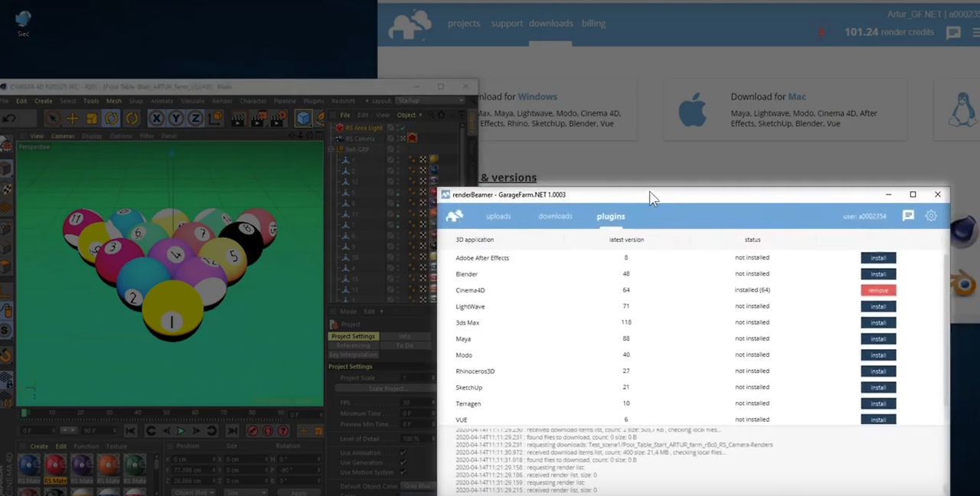Open Edit Render Settings clapperboard gear icon

(278, 118)
